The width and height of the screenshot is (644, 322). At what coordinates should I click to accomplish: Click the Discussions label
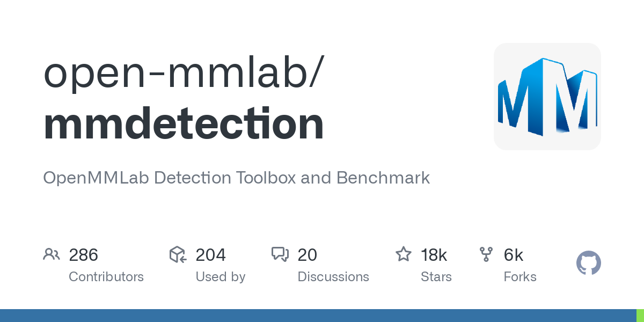click(333, 277)
